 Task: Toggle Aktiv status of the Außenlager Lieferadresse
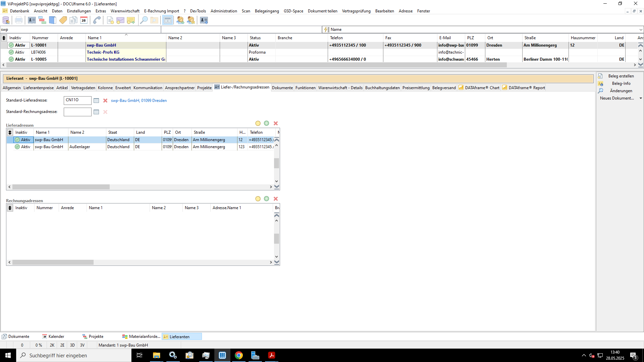tap(17, 147)
